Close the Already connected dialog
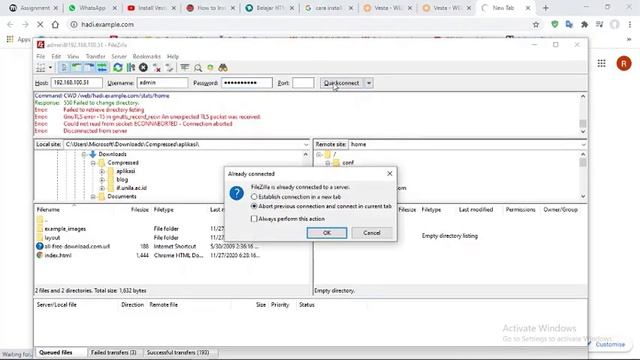The height and width of the screenshot is (360, 640). 389,173
